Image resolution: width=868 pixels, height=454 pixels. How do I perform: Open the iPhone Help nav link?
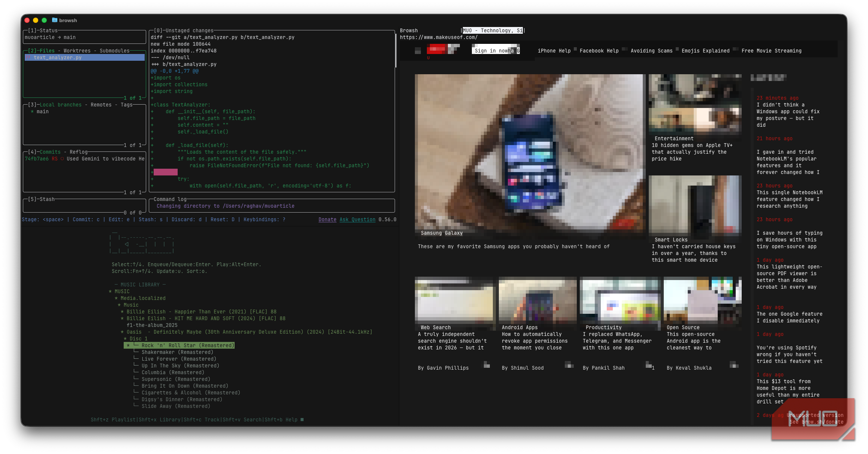tap(554, 51)
